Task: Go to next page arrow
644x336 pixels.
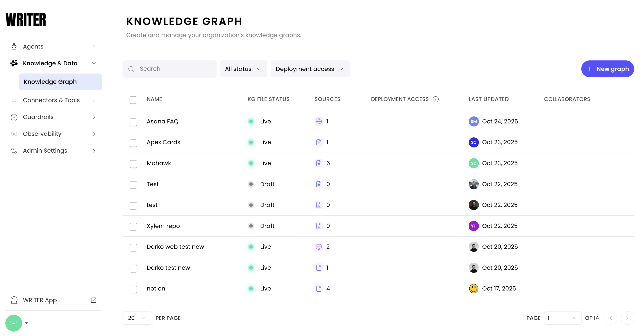Action: tap(627, 318)
